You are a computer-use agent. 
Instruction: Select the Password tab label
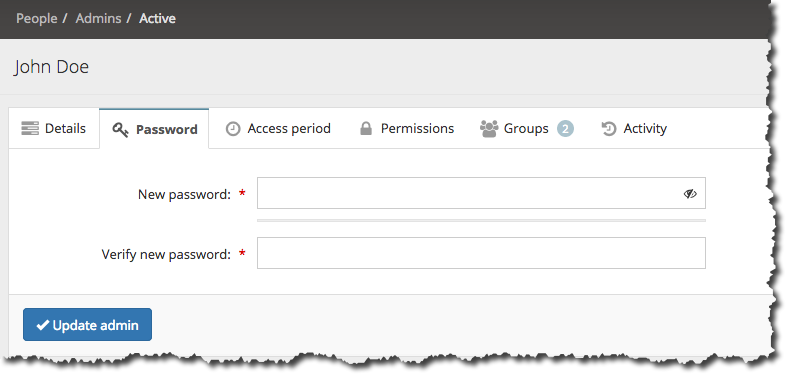pos(167,130)
